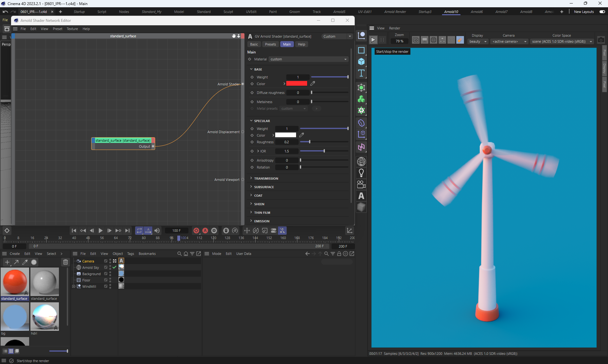
Task: Switch to the Presets tab
Action: [270, 44]
